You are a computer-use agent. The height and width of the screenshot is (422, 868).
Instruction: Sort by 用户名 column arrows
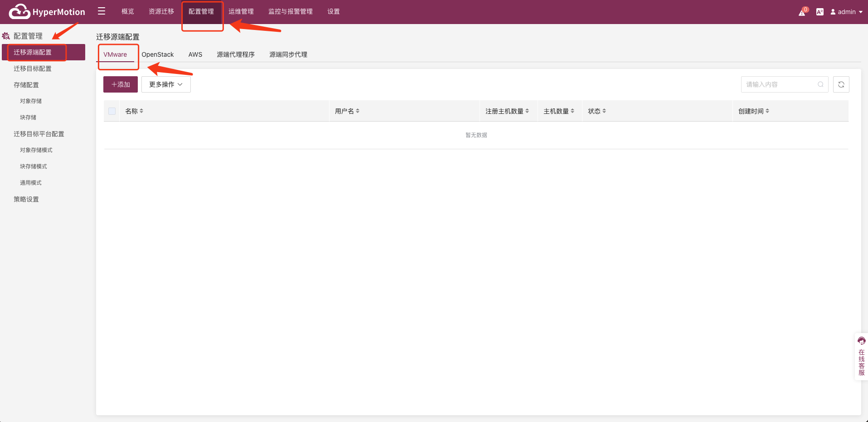358,111
